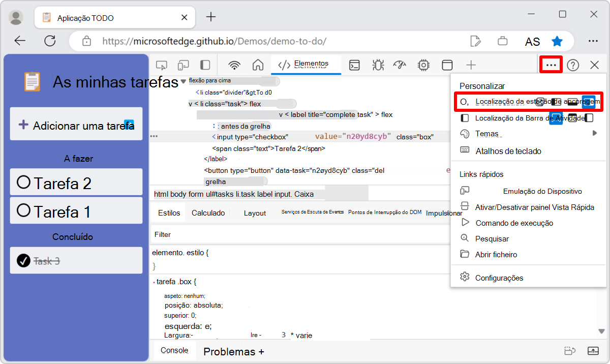This screenshot has width=610, height=364.
Task: Open the collections icon in address bar
Action: pyautogui.click(x=503, y=41)
